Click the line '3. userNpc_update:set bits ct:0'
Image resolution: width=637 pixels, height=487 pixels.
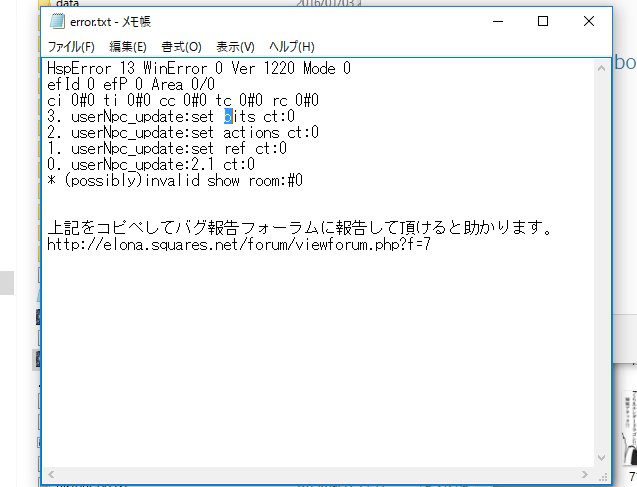click(x=171, y=116)
